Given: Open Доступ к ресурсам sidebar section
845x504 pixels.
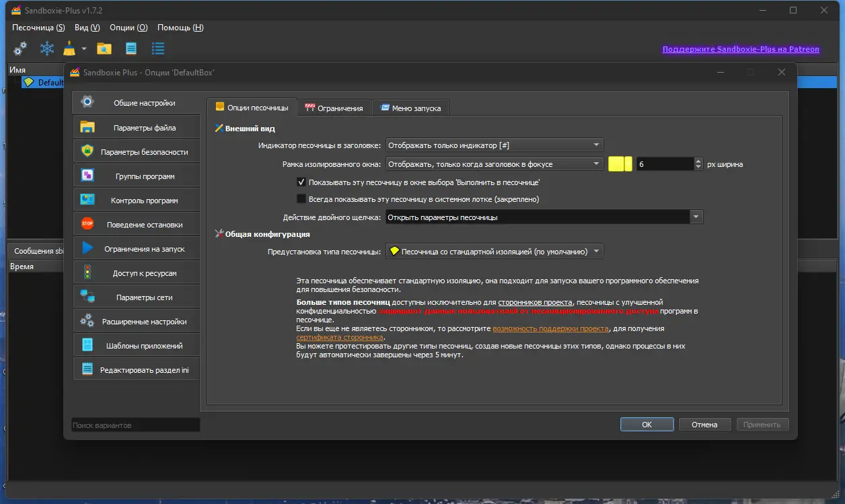Looking at the screenshot, I should pyautogui.click(x=137, y=273).
